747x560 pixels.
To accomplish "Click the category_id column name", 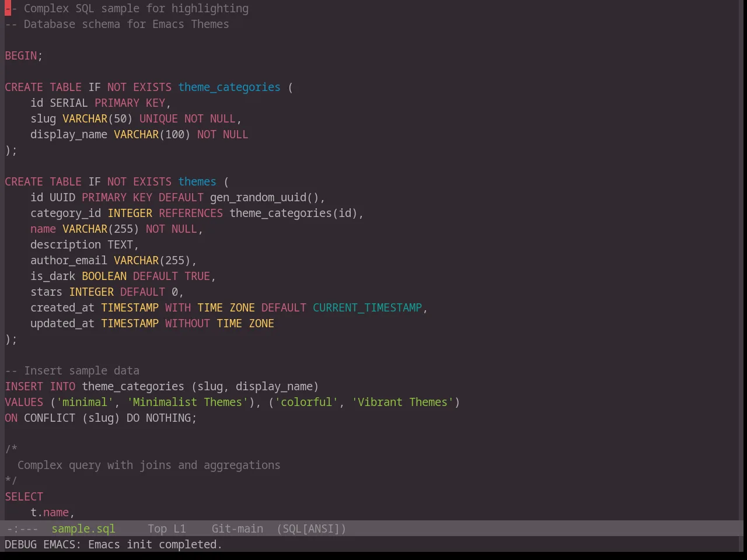I will [x=66, y=213].
